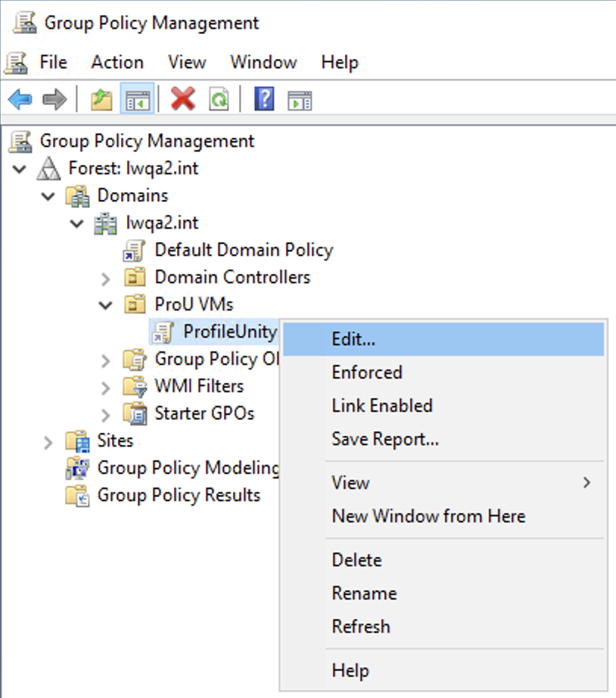616x698 pixels.
Task: Collapse the ProU VMs organizational unit
Action: coord(106,305)
